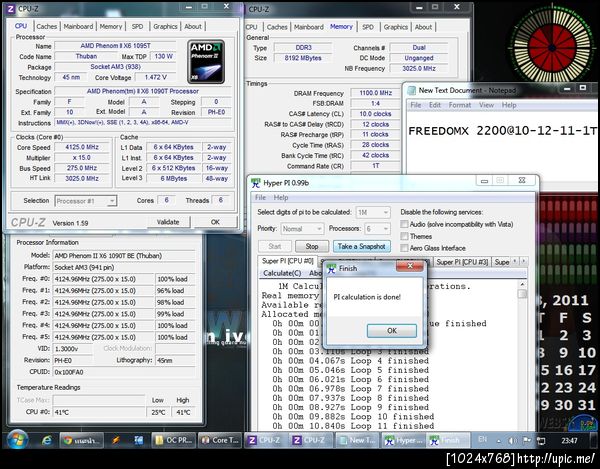Click Hyper PI log scrollbar up arrow
Screen dimensions: 600x469
(x=522, y=284)
